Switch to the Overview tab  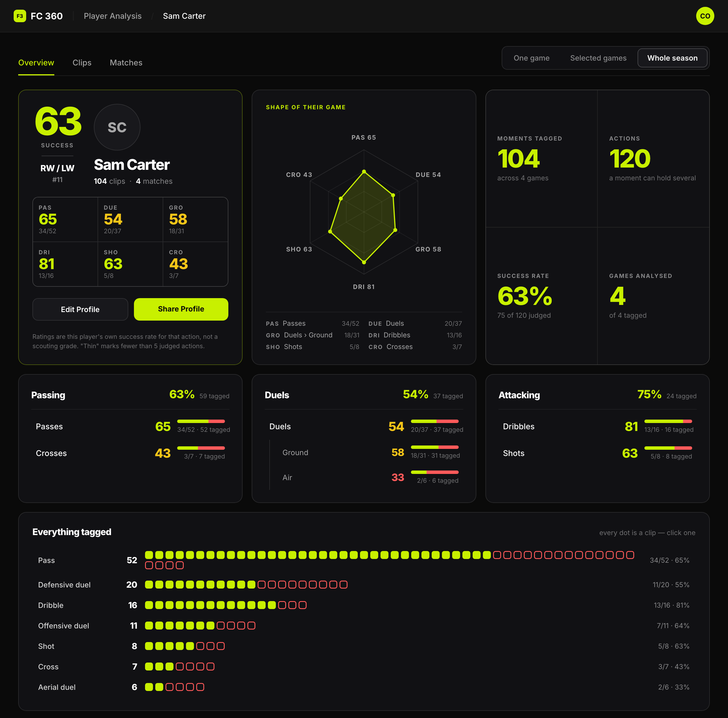click(36, 63)
